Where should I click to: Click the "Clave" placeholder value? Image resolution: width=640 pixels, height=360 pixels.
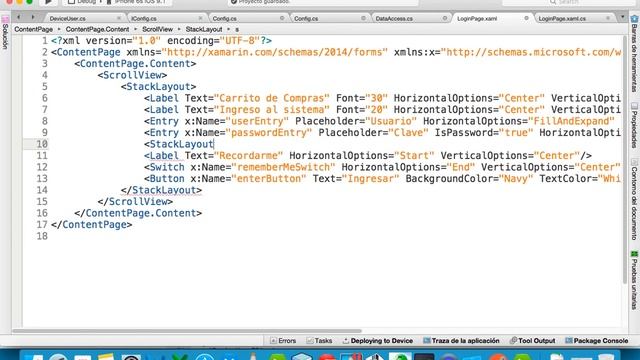pyautogui.click(x=408, y=133)
